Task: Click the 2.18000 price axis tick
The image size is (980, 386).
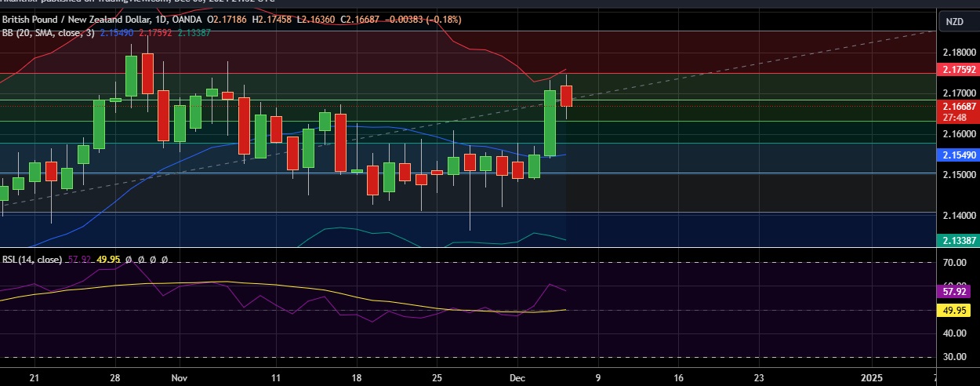Action: pos(959,52)
